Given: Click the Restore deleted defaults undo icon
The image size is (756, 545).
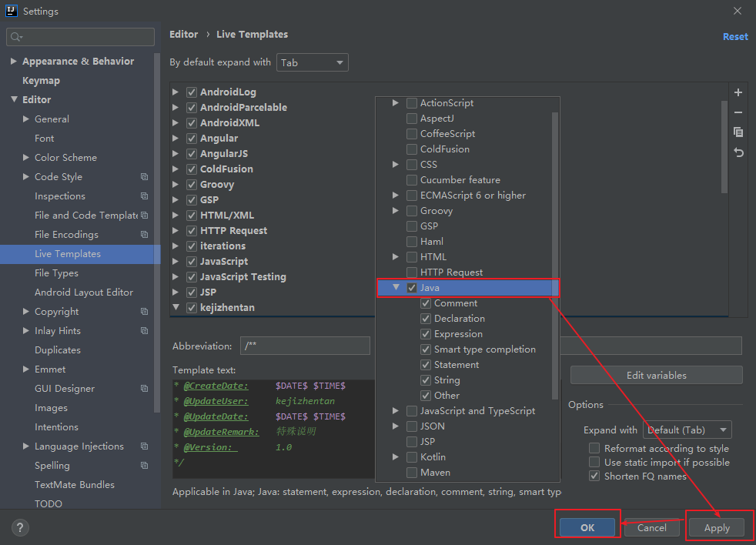Looking at the screenshot, I should pos(738,152).
